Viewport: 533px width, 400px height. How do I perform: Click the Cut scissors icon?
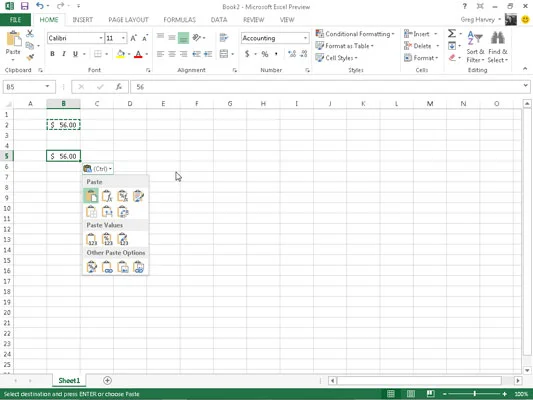pyautogui.click(x=30, y=33)
